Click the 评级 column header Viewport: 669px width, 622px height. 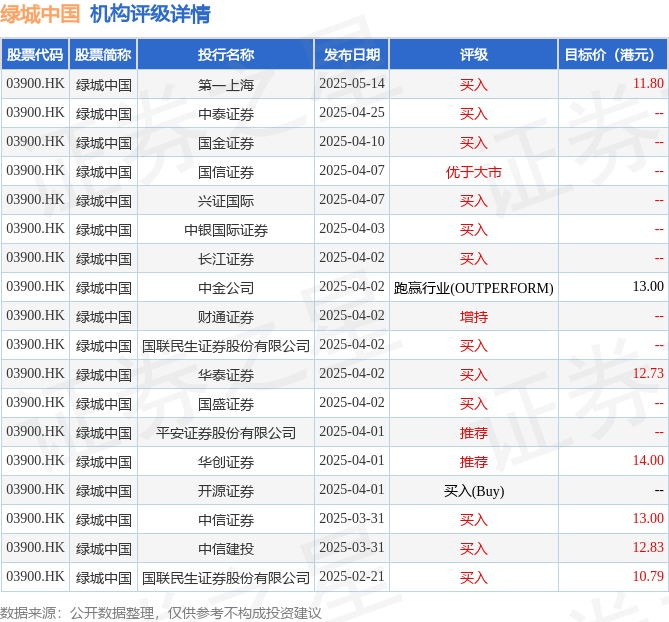click(x=474, y=55)
